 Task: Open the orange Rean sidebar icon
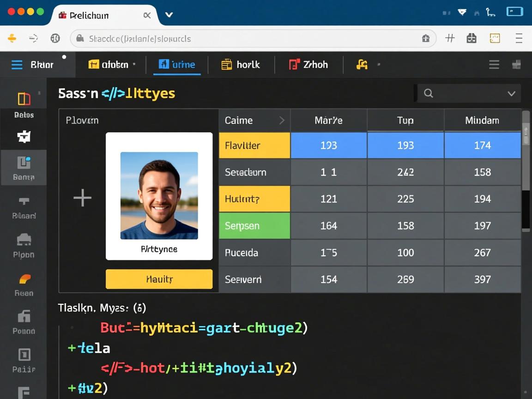click(24, 279)
